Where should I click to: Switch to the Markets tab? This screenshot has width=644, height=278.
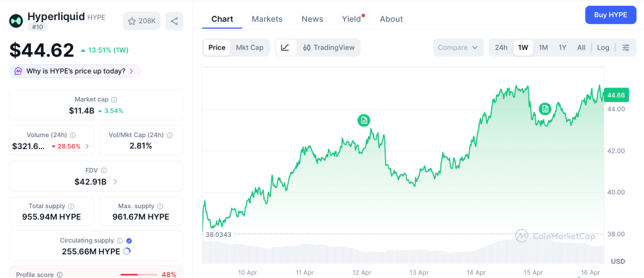[x=267, y=19]
